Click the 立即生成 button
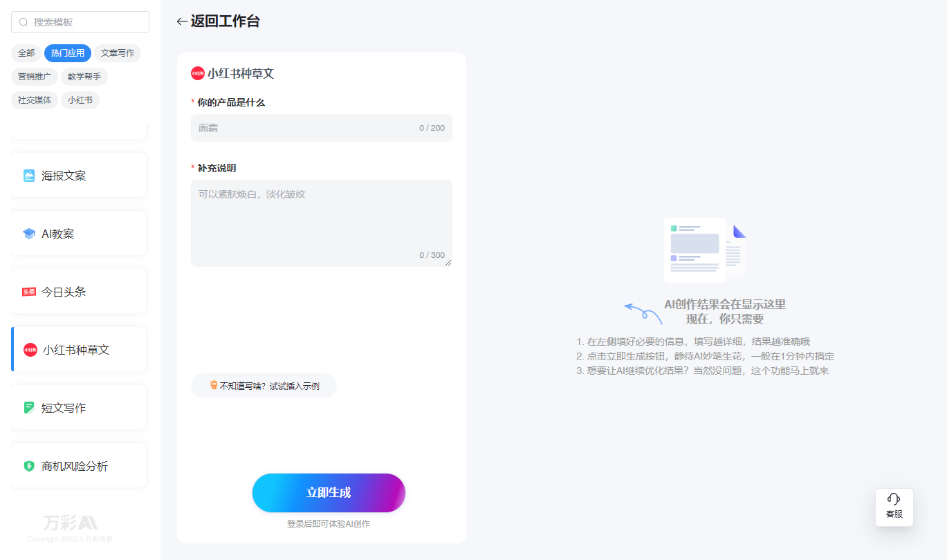The width and height of the screenshot is (947, 560). click(329, 493)
